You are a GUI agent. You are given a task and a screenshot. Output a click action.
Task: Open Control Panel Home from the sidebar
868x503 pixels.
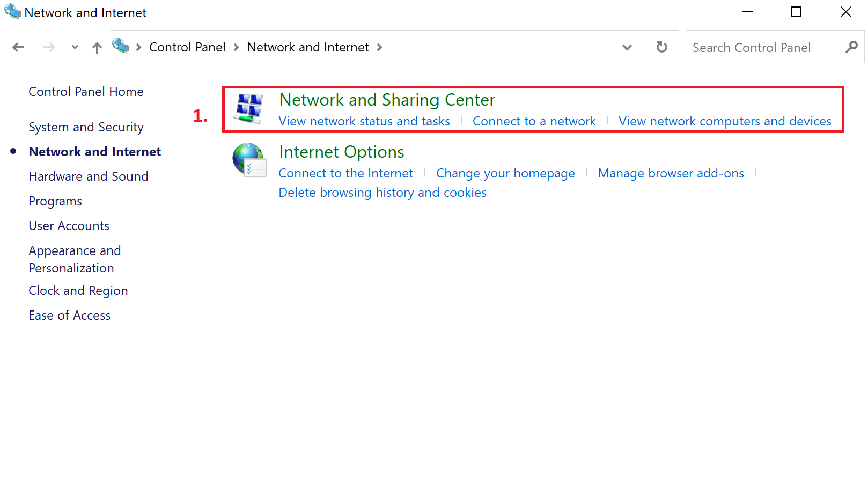(86, 92)
